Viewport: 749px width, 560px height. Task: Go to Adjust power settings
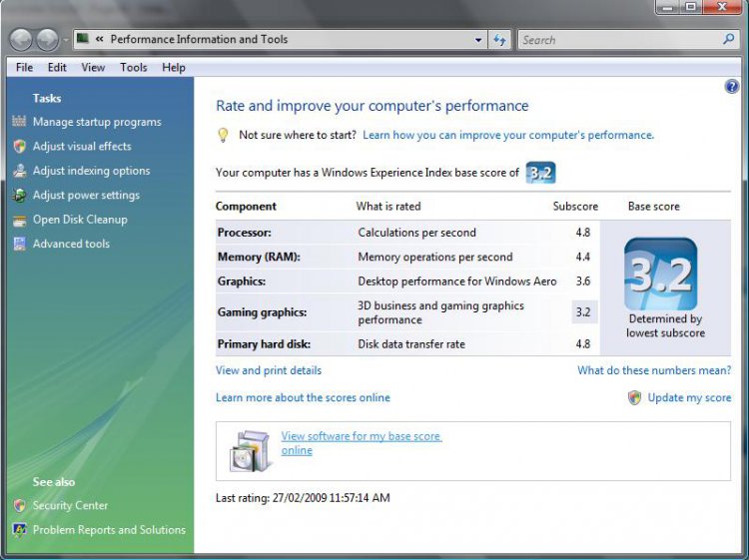coord(86,196)
